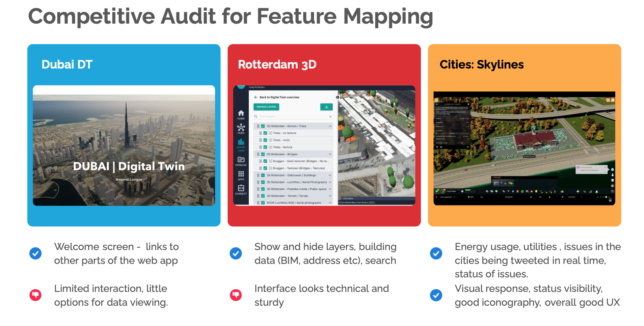Select the first school upgrade thumbnail

point(497,183)
